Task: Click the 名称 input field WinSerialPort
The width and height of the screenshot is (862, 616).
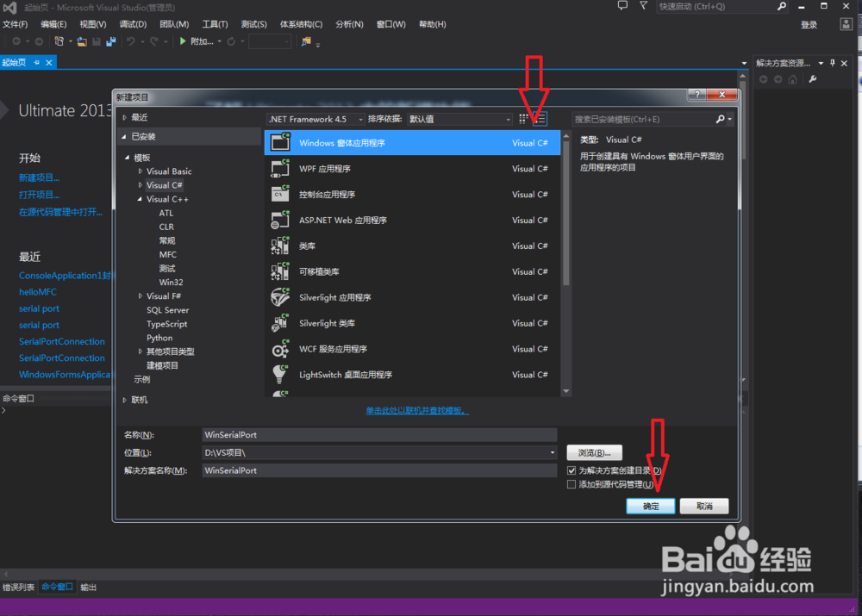Action: tap(379, 435)
